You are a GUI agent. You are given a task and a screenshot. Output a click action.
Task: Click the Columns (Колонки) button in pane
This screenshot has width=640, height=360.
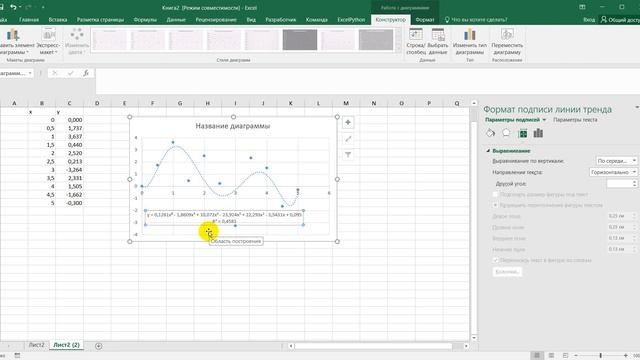click(507, 272)
